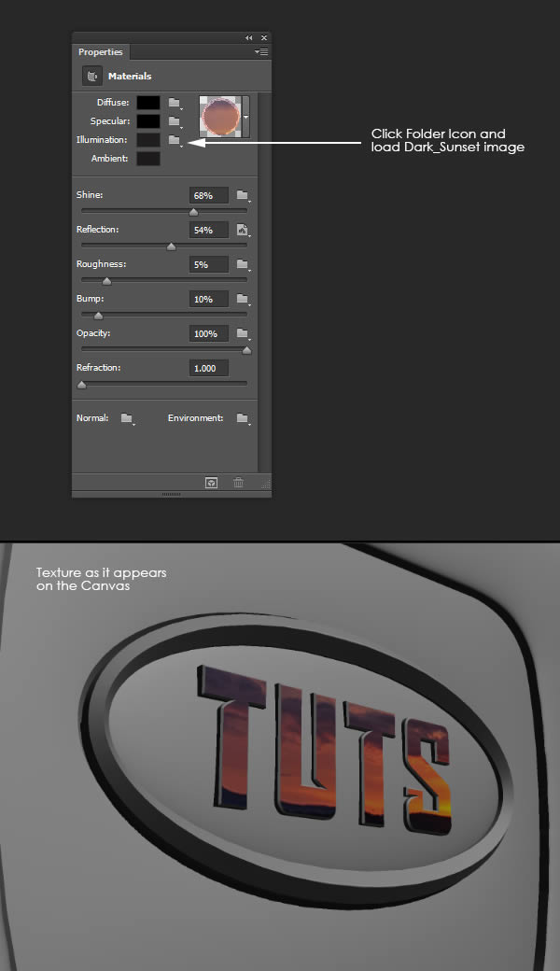Viewport: 560px width, 971px height.
Task: Open the Properties panel flyout menu
Action: pyautogui.click(x=261, y=52)
